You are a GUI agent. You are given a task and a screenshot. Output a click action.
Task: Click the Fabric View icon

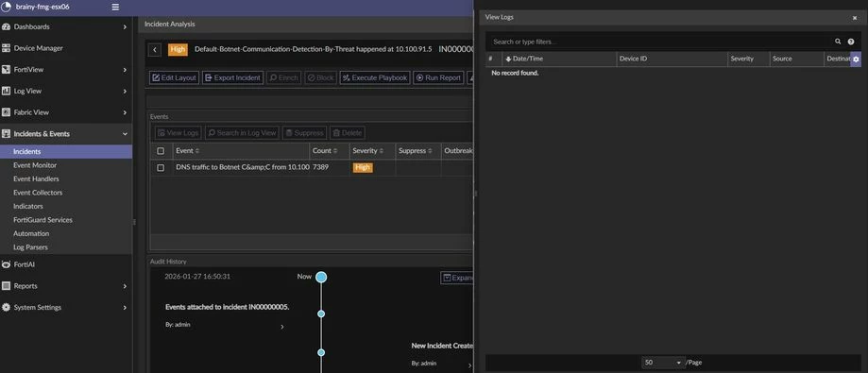point(6,112)
